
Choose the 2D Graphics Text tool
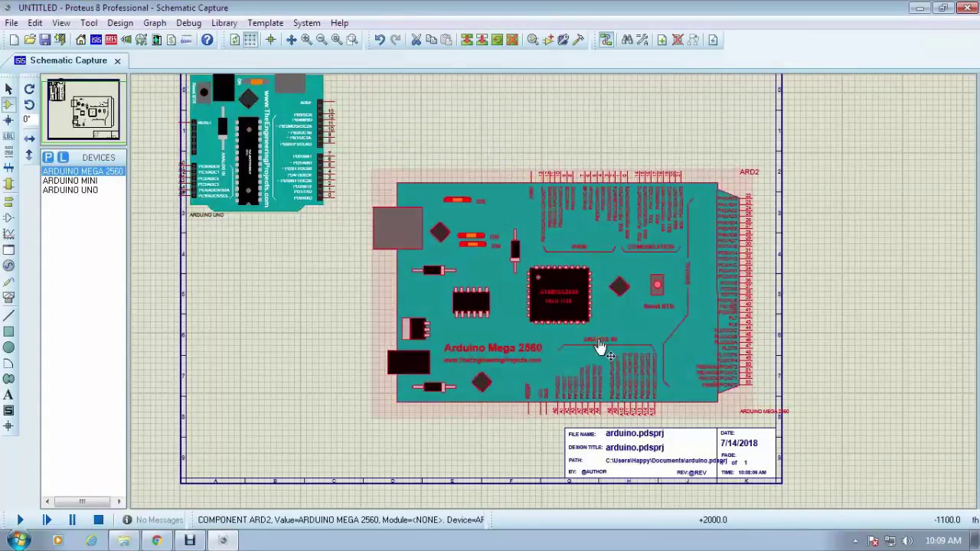(x=8, y=395)
